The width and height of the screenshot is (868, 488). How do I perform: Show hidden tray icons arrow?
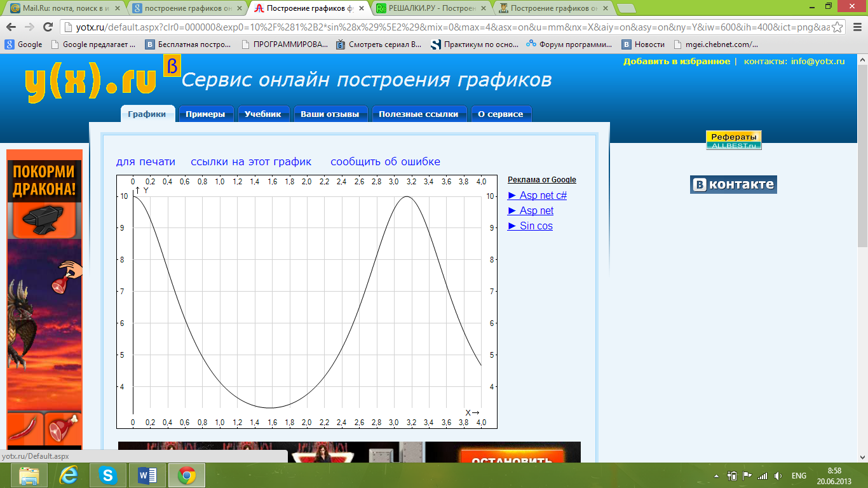(717, 476)
